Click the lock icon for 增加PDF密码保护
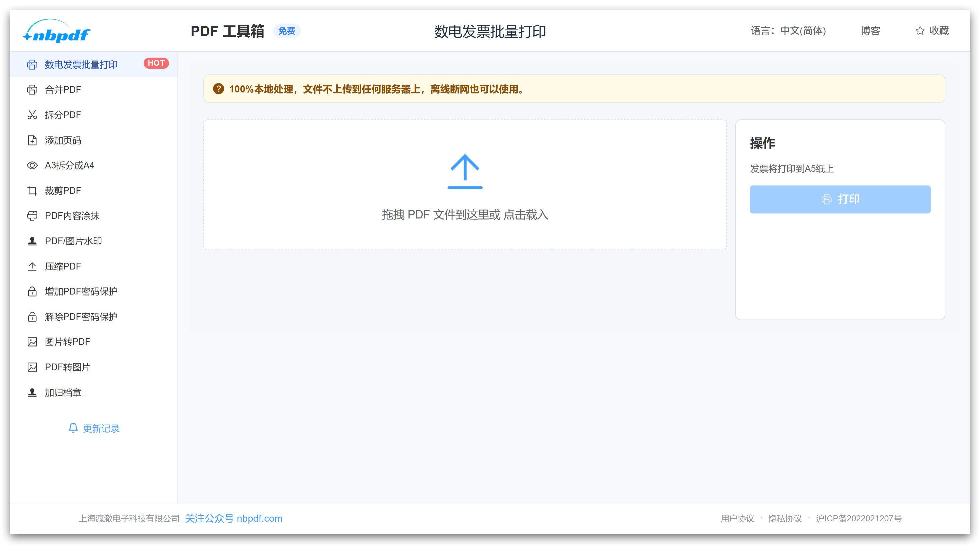This screenshot has height=547, width=980. [32, 292]
